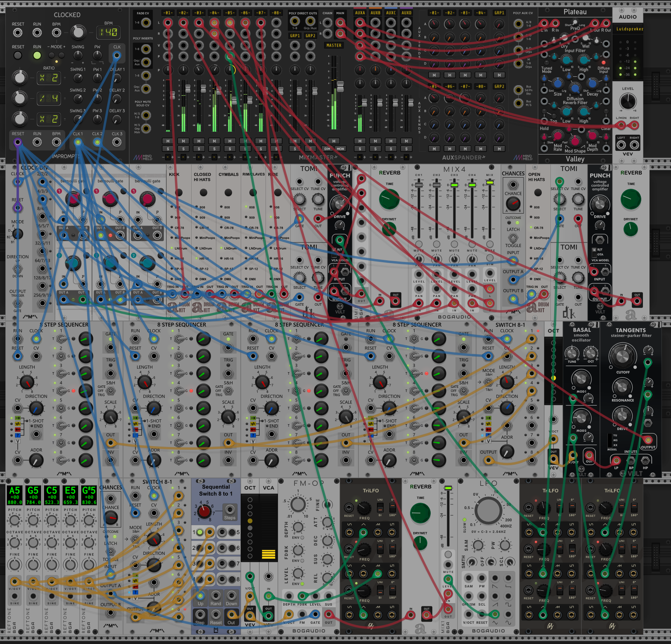Toggle the lit green RUN button on Clocked
Image resolution: width=671 pixels, height=644 pixels.
coord(37,55)
